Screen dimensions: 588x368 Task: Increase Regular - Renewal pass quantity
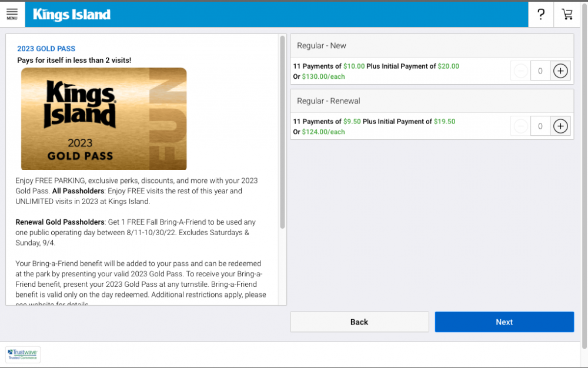(x=560, y=126)
